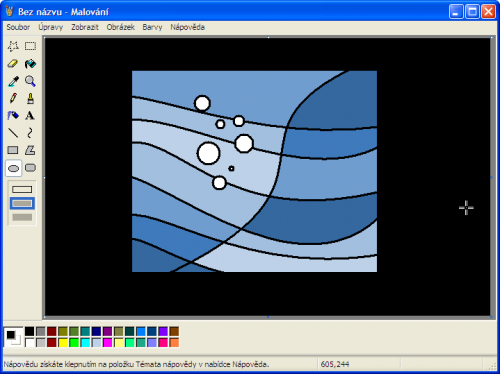500x374 pixels.
Task: Open the Nápověda menu
Action: coord(187,27)
